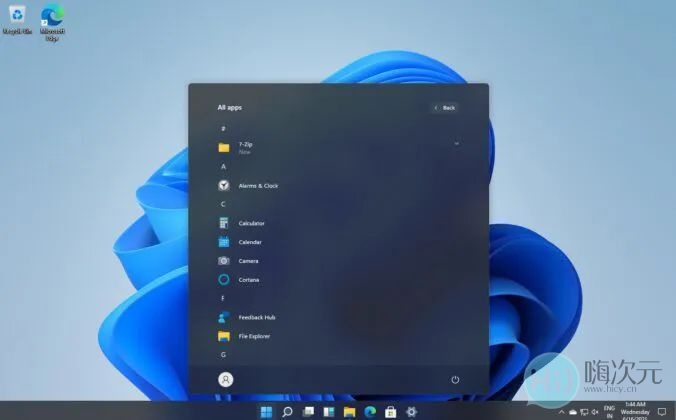Click the muted volume tray icon
The image size is (676, 420).
pos(595,412)
